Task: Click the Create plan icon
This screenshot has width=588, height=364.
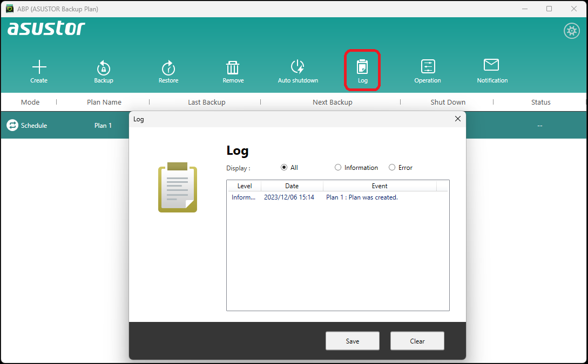Action: click(x=39, y=67)
